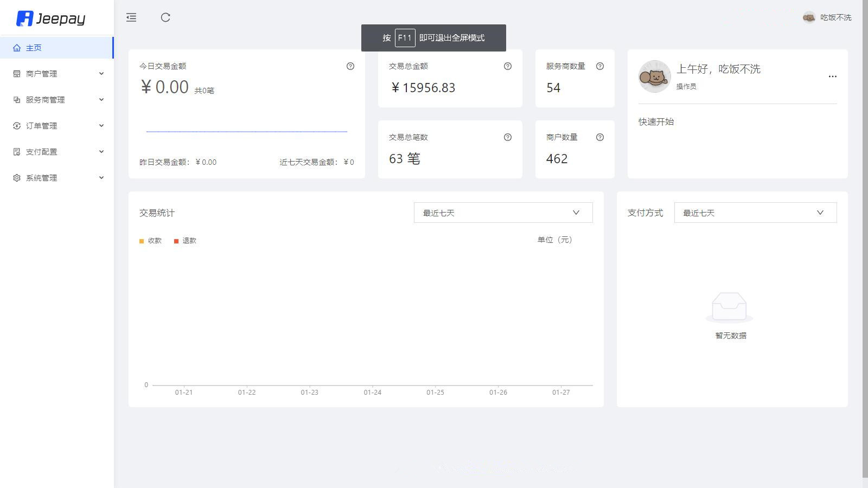This screenshot has width=868, height=488.
Task: Click the 支付配置 icon
Action: click(x=17, y=152)
